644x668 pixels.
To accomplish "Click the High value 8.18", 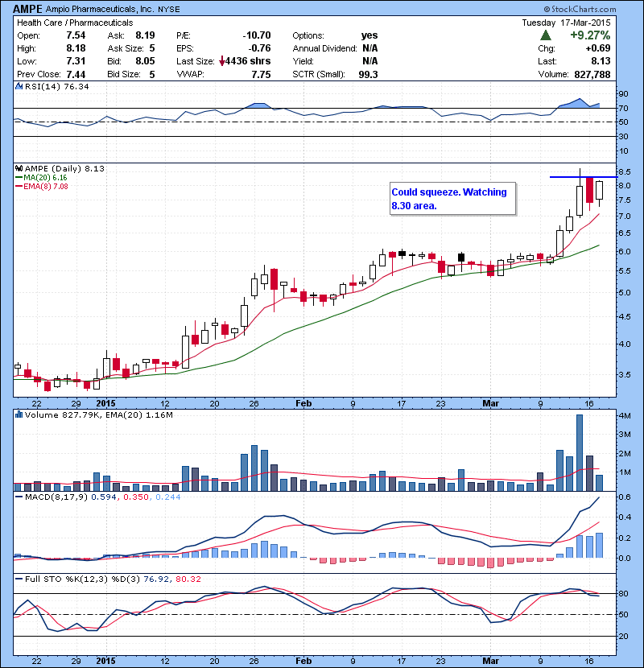I will click(76, 48).
